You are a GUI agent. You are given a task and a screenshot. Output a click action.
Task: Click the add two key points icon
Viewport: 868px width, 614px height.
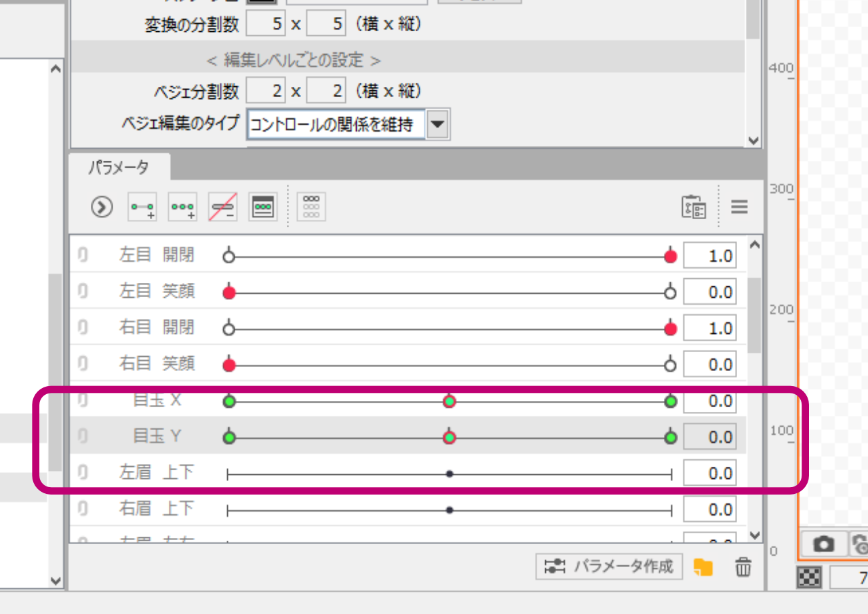click(x=142, y=207)
